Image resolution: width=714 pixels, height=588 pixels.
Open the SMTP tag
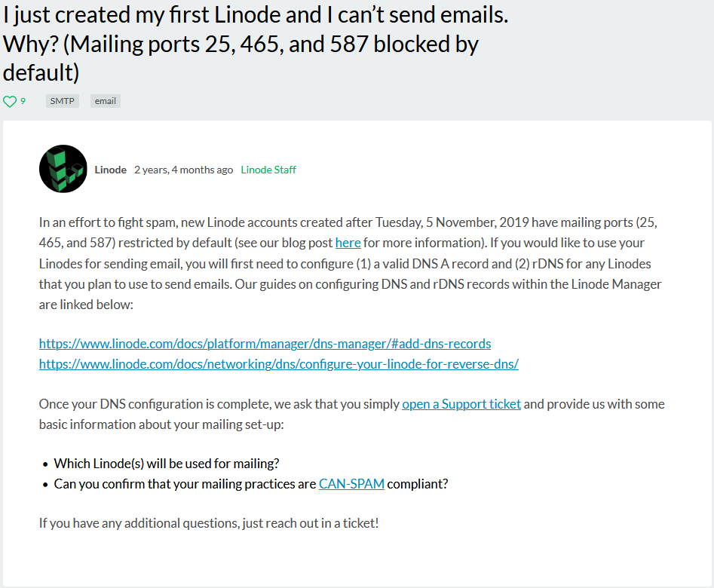[x=63, y=101]
